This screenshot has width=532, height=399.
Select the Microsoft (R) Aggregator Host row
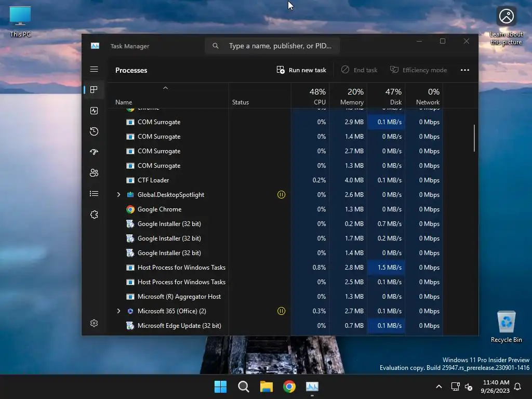point(275,297)
